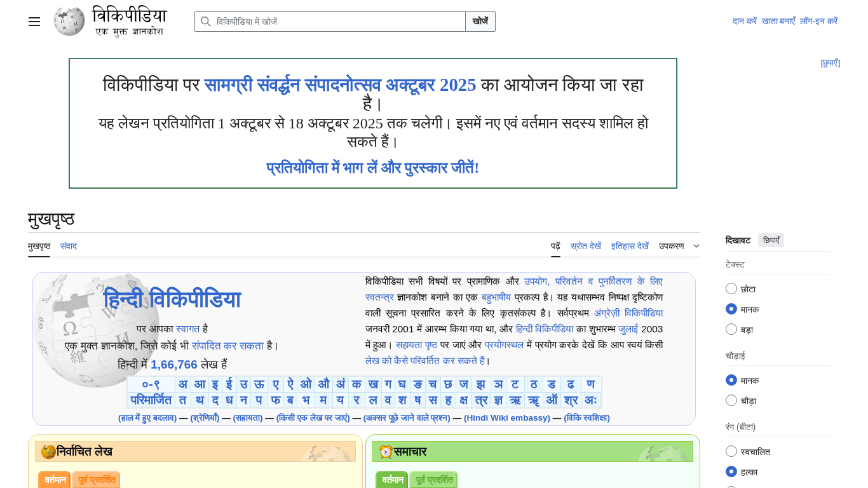The width and height of the screenshot is (868, 488).
Task: Select the छोटा text size option
Action: point(731,288)
